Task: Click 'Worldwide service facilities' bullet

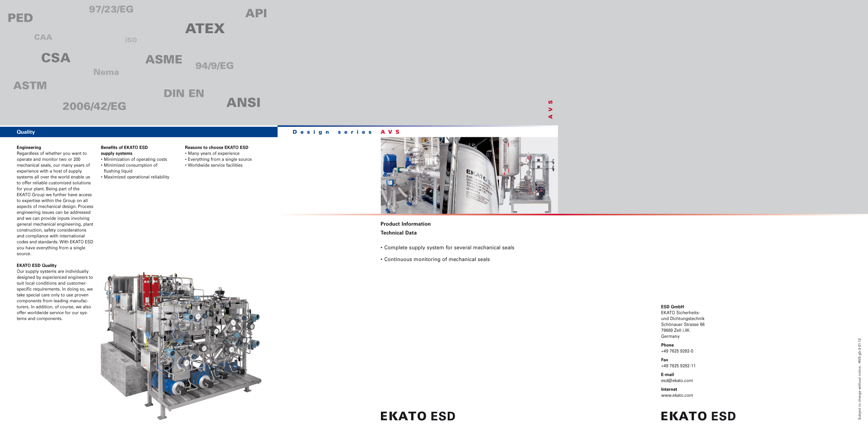Action: [214, 165]
